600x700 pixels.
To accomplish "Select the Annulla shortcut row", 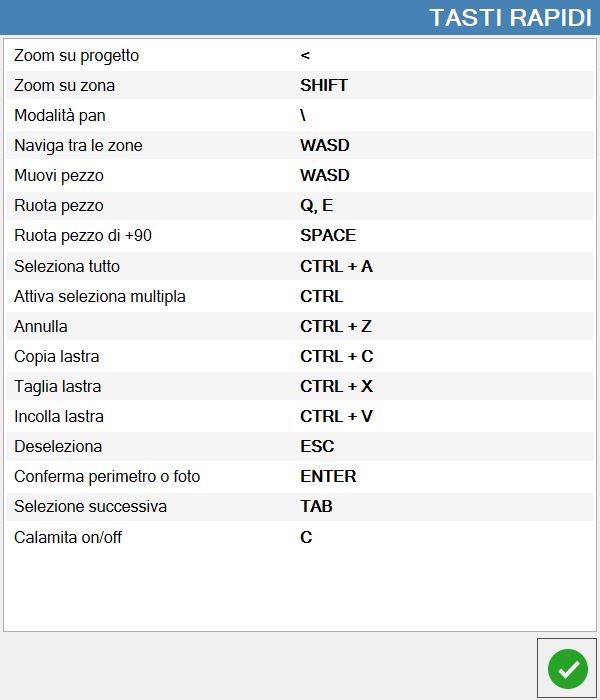I will point(300,326).
